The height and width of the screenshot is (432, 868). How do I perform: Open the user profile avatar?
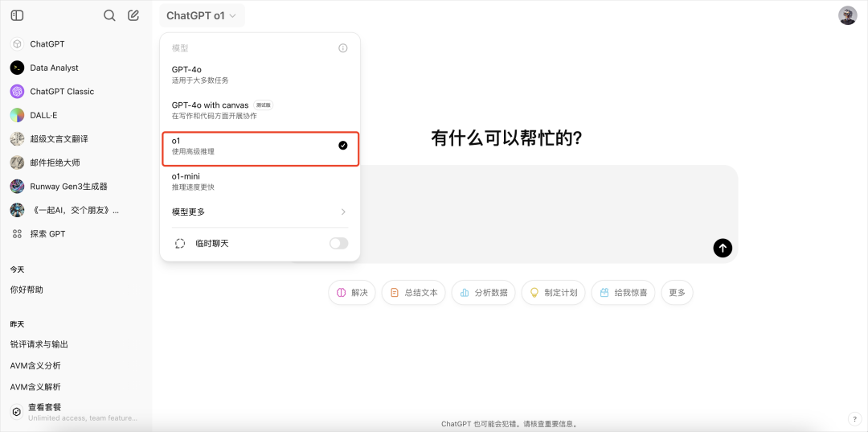[848, 15]
